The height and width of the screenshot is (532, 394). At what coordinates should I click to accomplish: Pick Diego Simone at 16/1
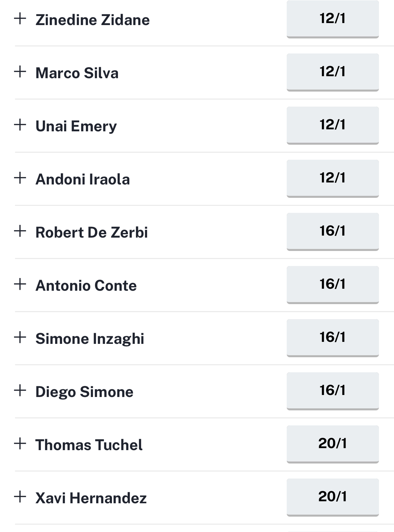coord(333,391)
